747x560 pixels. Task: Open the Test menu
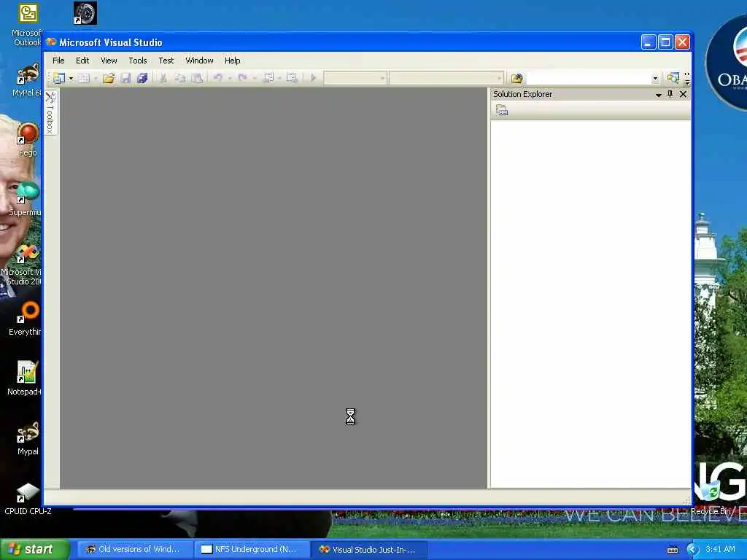pyautogui.click(x=166, y=61)
